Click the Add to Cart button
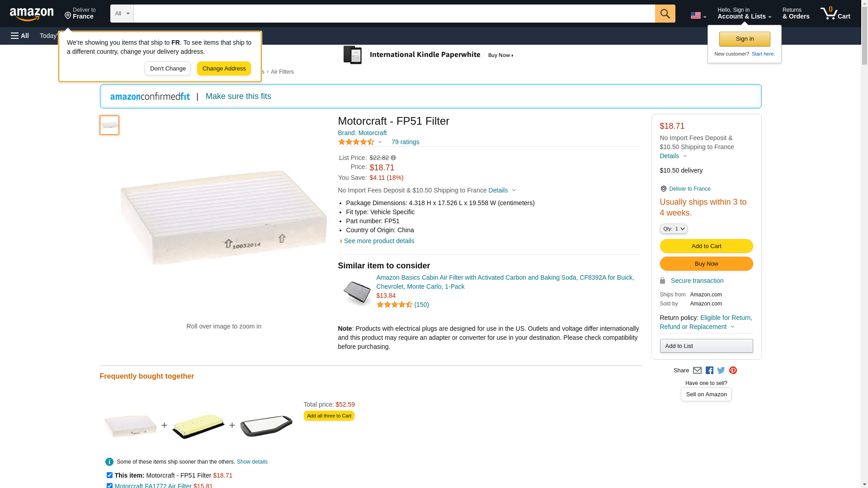This screenshot has height=488, width=868. (706, 246)
